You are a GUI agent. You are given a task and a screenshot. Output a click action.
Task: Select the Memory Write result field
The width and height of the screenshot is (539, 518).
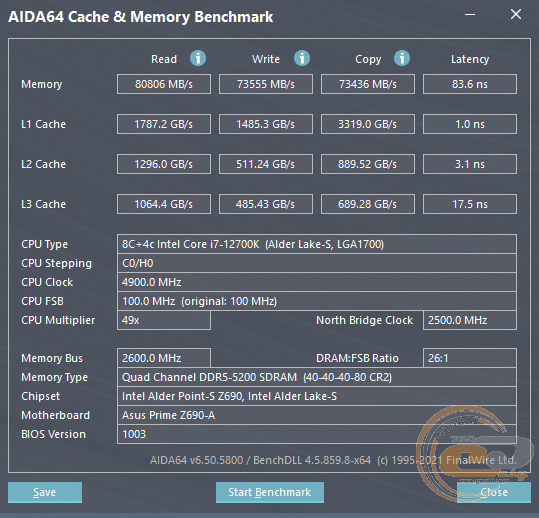(x=266, y=84)
